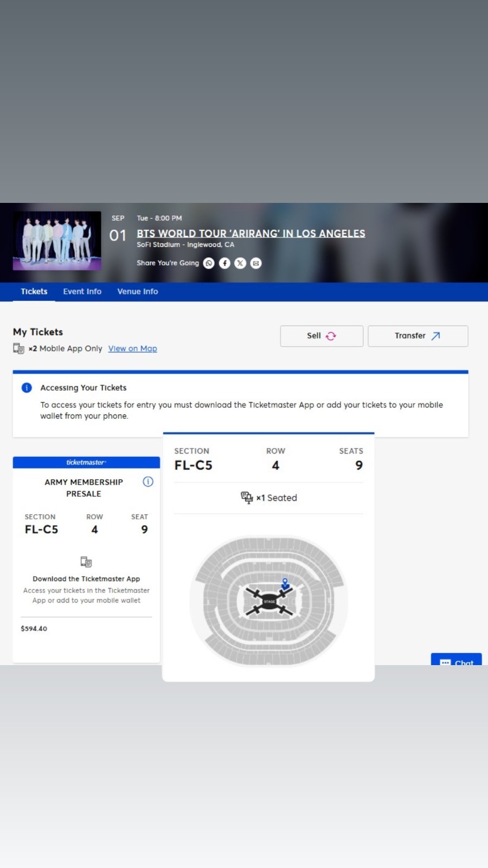
Task: Click the seated ticket icon above the map
Action: click(247, 497)
